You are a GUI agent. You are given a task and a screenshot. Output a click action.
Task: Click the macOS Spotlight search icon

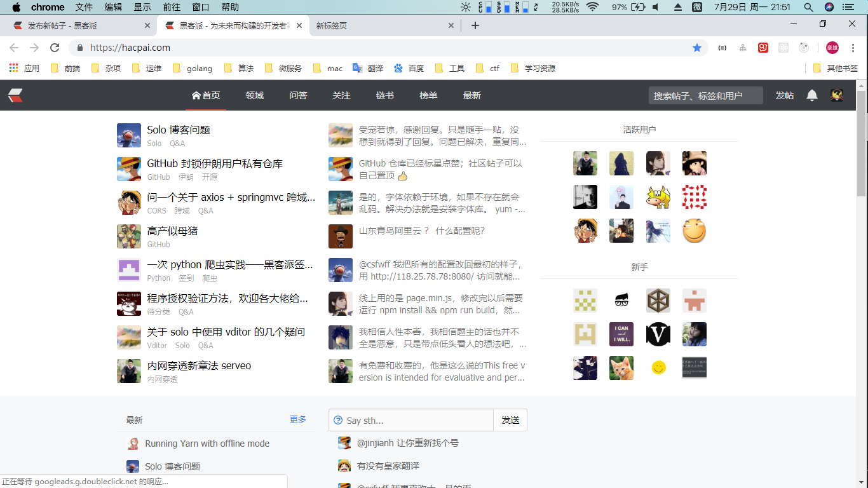808,7
